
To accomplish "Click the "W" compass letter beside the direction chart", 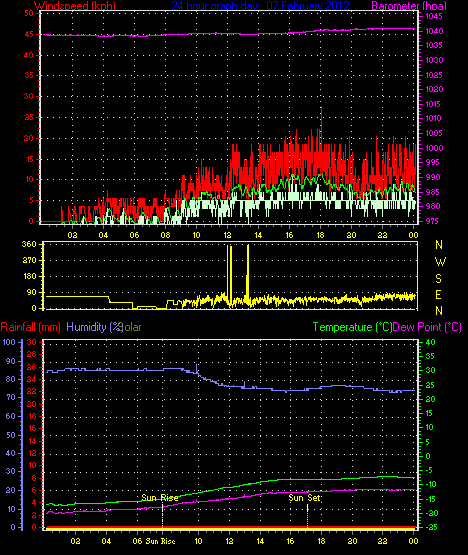I will (440, 262).
